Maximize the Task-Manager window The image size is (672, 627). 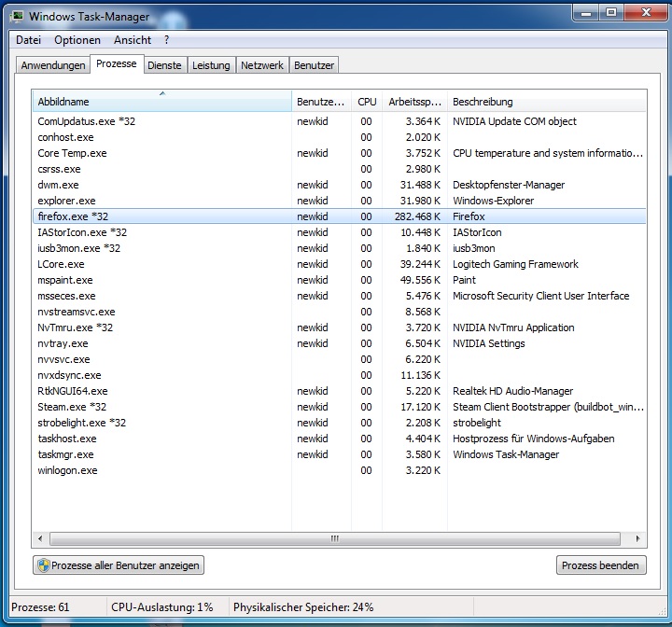611,13
